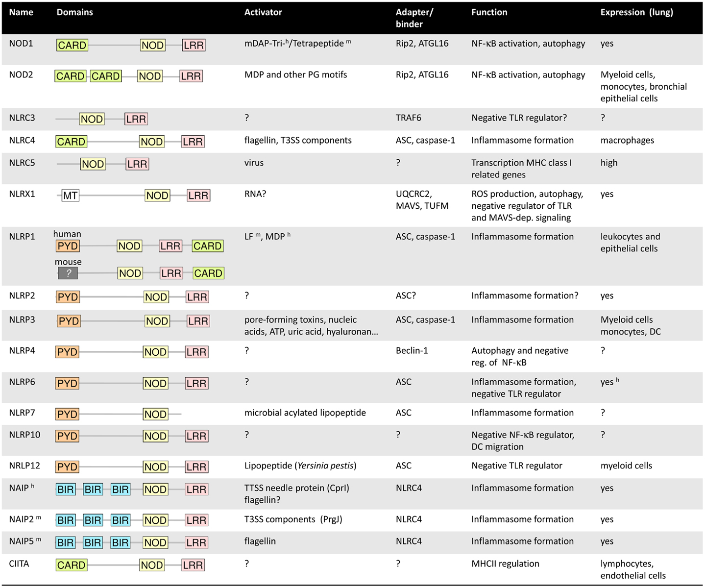Click "Lipopeptide (Yersinia pestis)" activator cell

point(300,465)
